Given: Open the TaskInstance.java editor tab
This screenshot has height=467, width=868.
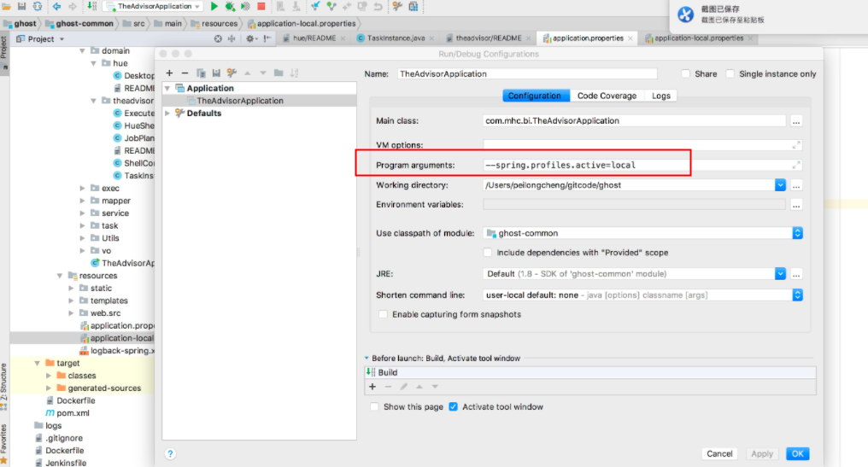Looking at the screenshot, I should pos(396,38).
